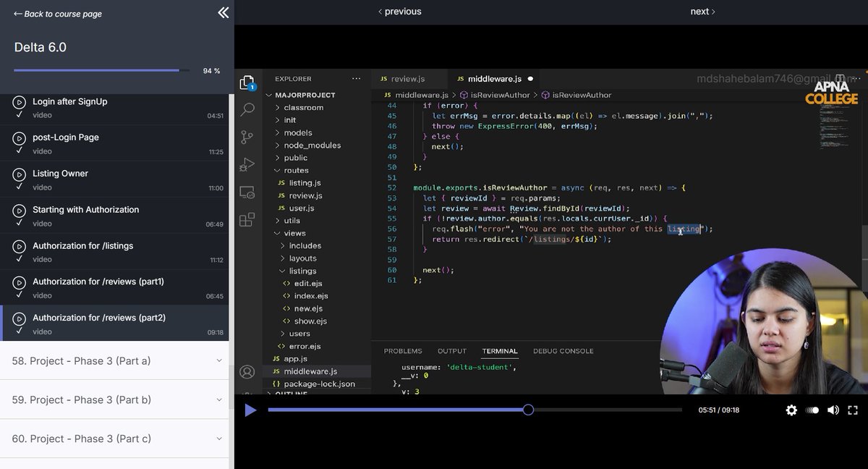Open video settings gear icon
The height and width of the screenshot is (469, 868).
click(791, 410)
